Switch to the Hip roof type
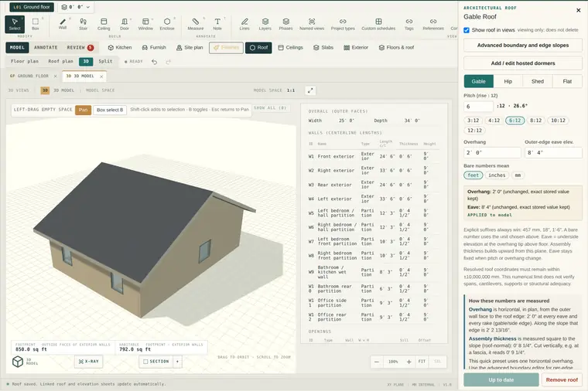 coord(508,81)
